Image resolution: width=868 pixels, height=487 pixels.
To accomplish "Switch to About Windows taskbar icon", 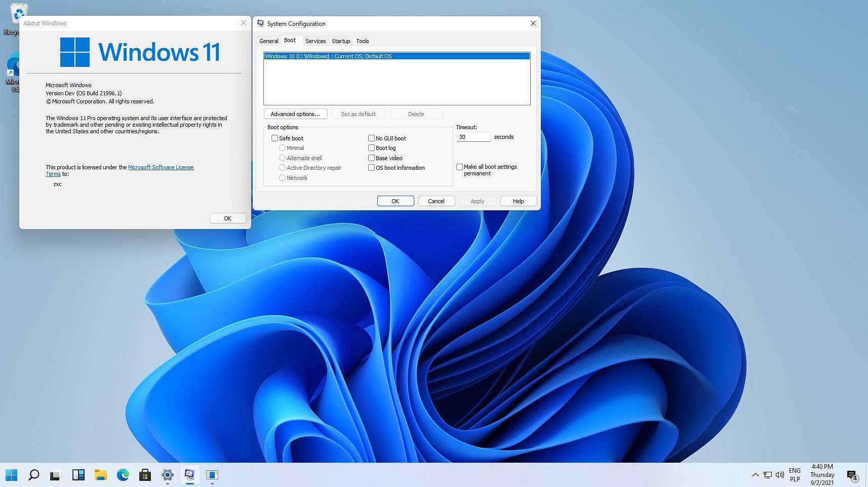I will click(x=212, y=475).
